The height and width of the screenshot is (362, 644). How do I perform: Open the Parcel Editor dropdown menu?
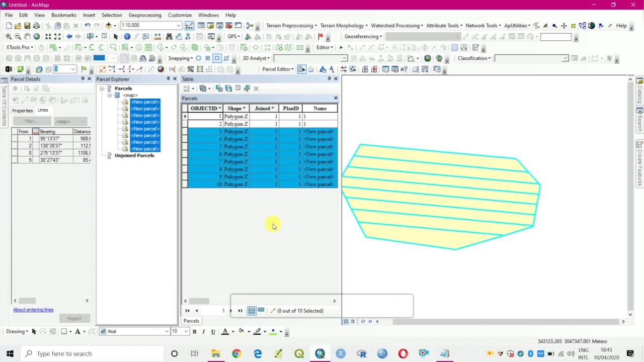pyautogui.click(x=278, y=69)
